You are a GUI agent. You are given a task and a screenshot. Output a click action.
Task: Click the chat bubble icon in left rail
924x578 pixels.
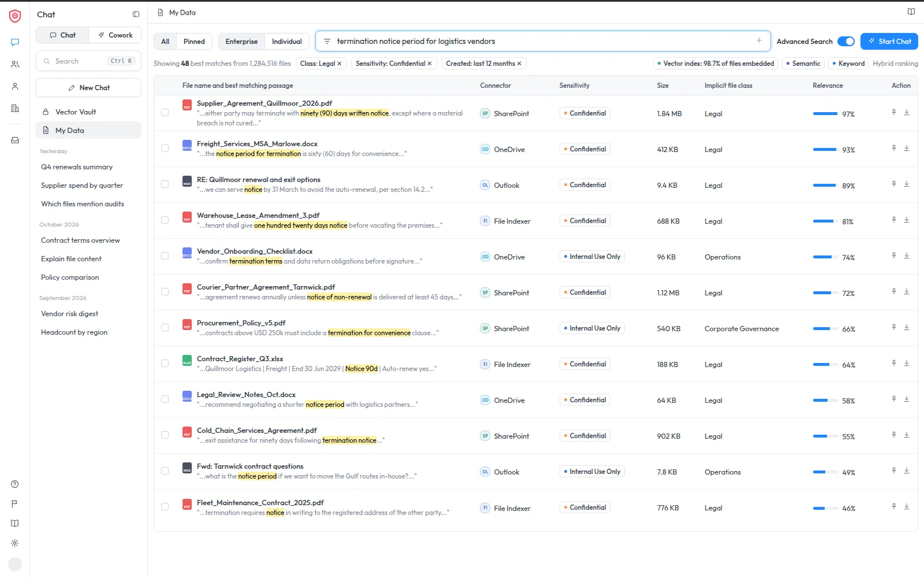[15, 42]
